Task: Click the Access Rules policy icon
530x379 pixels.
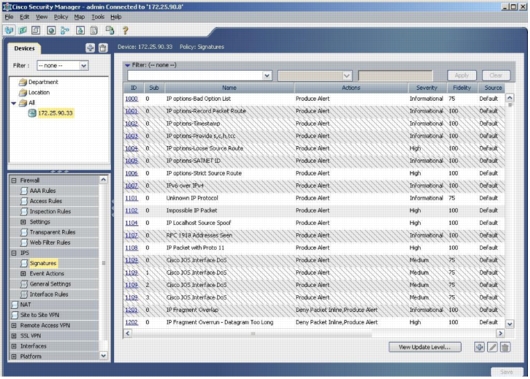Action: 24,201
